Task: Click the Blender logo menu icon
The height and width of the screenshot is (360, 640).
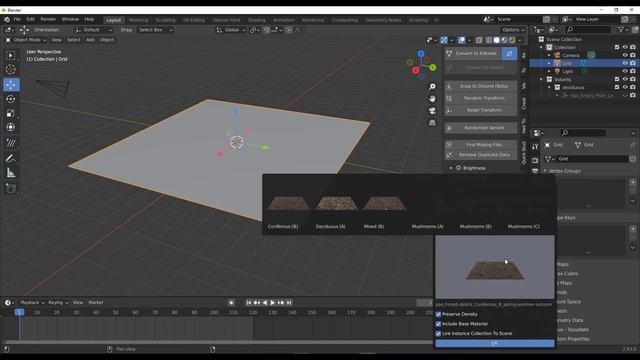Action: pyautogui.click(x=7, y=20)
